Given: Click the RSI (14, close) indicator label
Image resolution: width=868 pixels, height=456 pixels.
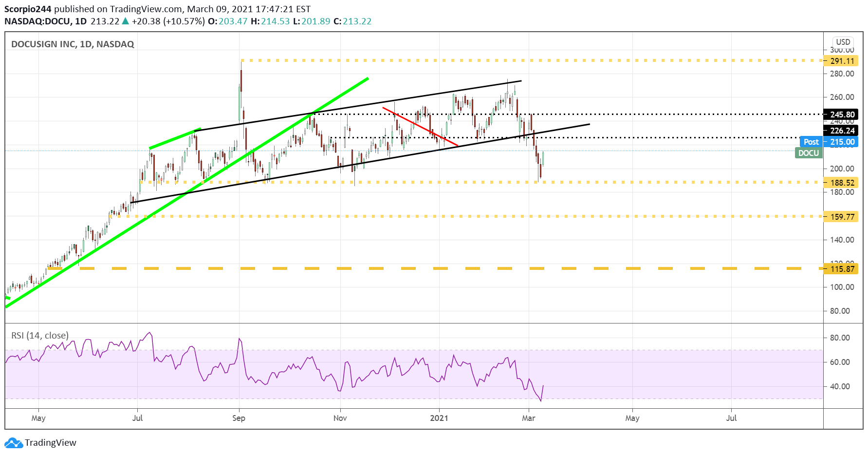Looking at the screenshot, I should [40, 335].
